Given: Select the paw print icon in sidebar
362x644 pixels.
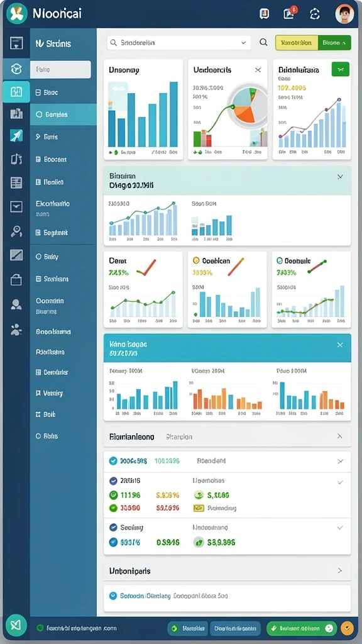Looking at the screenshot, I should (x=16, y=330).
